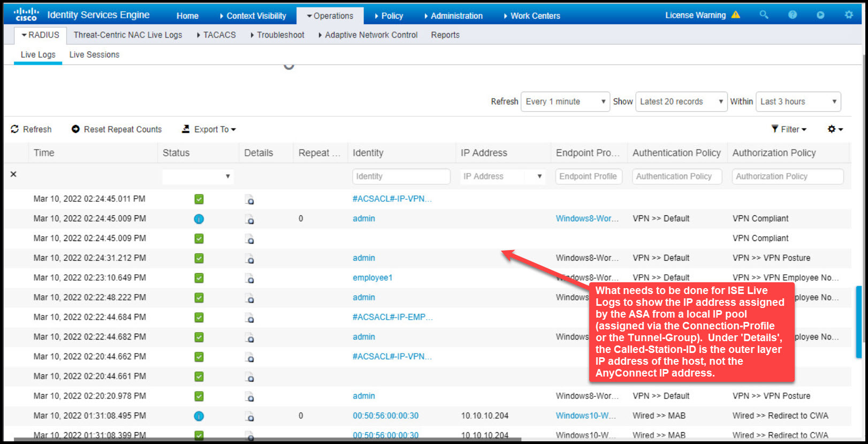
Task: Open details icon for 02:22:48.222 PM row
Action: (249, 298)
